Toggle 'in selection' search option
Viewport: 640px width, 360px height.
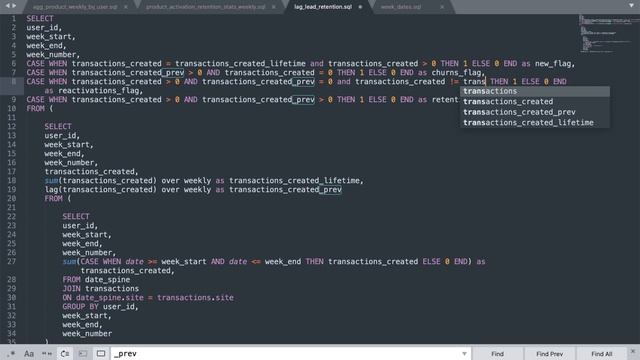point(83,353)
